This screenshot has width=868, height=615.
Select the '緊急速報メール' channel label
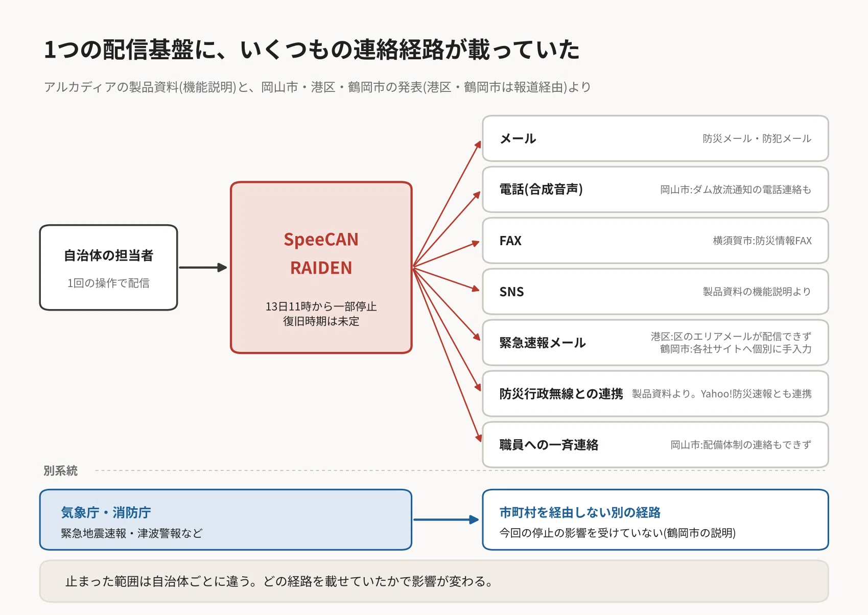pos(543,343)
